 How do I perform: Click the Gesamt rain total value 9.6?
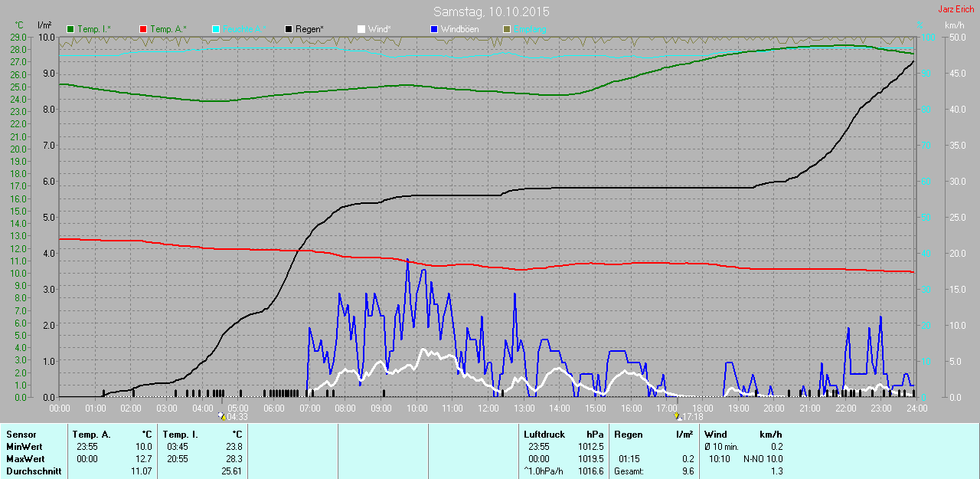click(688, 471)
